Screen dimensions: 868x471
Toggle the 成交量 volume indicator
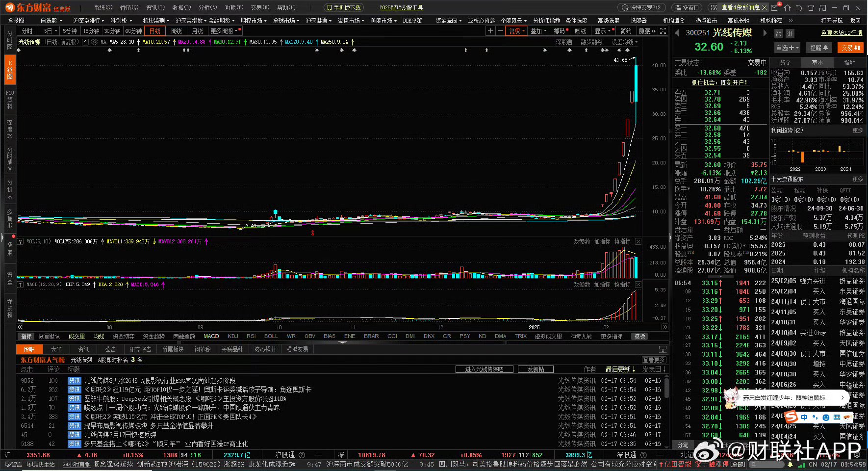77,337
